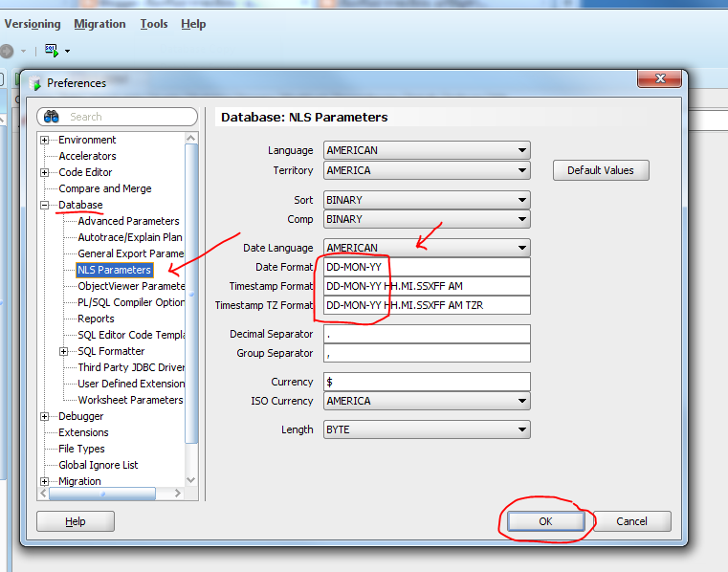Image resolution: width=728 pixels, height=572 pixels.
Task: Expand the Migration tree node
Action: point(45,481)
